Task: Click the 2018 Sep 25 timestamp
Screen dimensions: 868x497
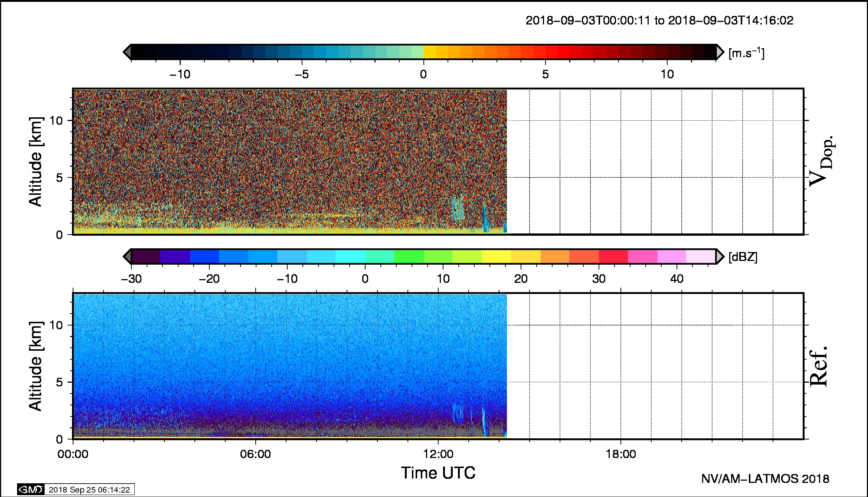Action: pos(89,490)
